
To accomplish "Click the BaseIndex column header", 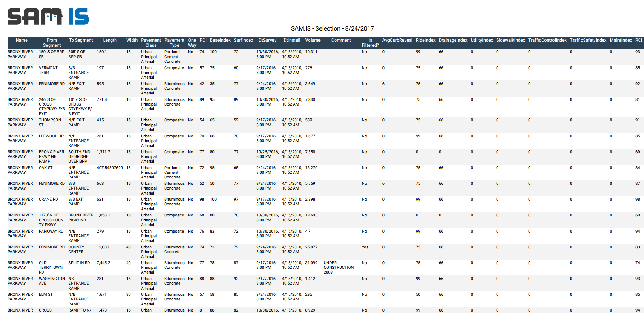I will click(220, 40).
